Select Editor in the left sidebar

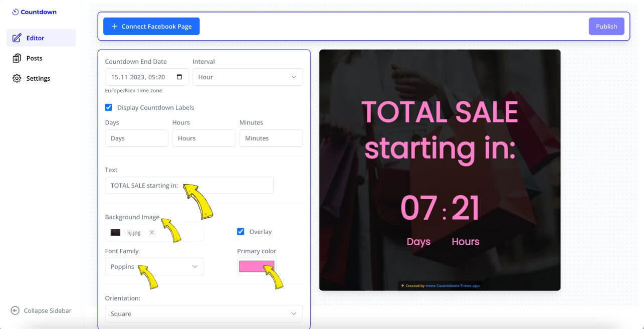[x=35, y=37]
